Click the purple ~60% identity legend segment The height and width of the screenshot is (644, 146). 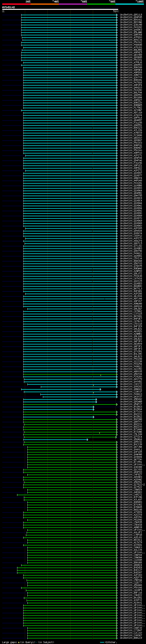(73, 4)
